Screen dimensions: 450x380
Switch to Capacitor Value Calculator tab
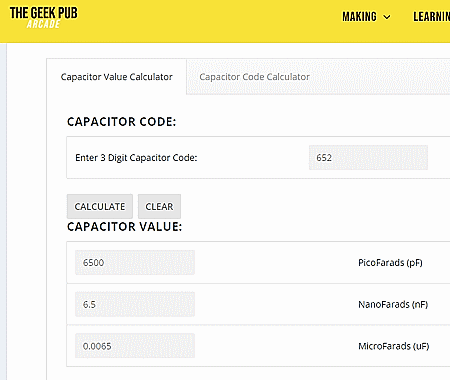116,77
